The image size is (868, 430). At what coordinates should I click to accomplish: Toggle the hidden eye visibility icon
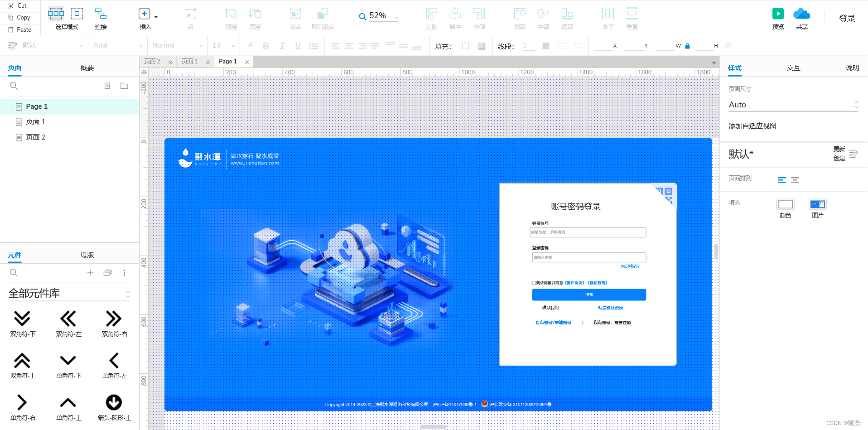tap(728, 46)
